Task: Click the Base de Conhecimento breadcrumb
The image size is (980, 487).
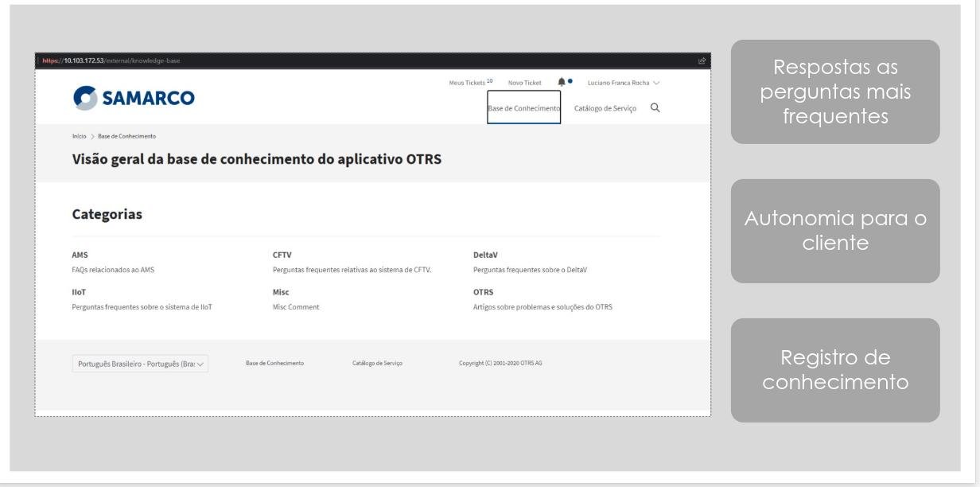Action: pos(126,136)
